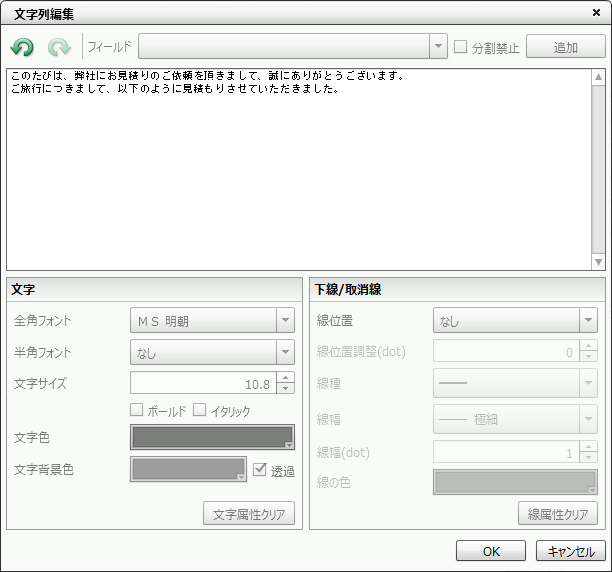Image resolution: width=612 pixels, height=572 pixels.
Task: Open the 文字色 color picker
Action: coord(212,437)
